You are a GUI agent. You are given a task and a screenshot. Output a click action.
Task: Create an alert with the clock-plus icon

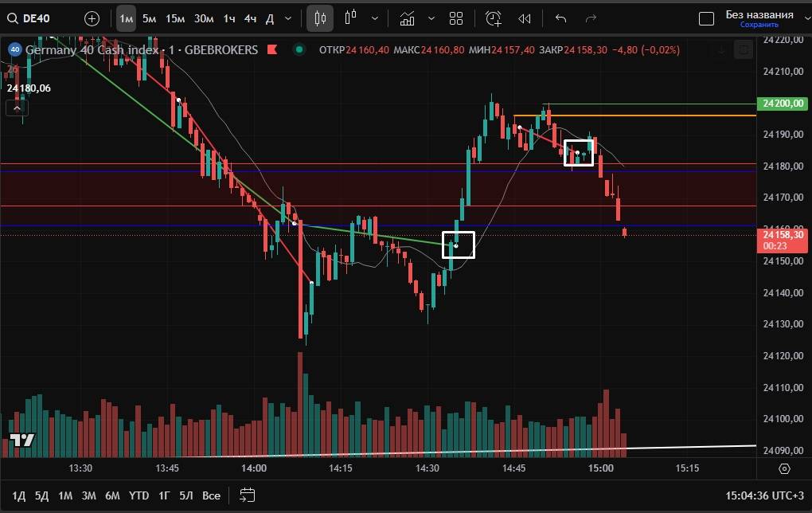(x=494, y=19)
